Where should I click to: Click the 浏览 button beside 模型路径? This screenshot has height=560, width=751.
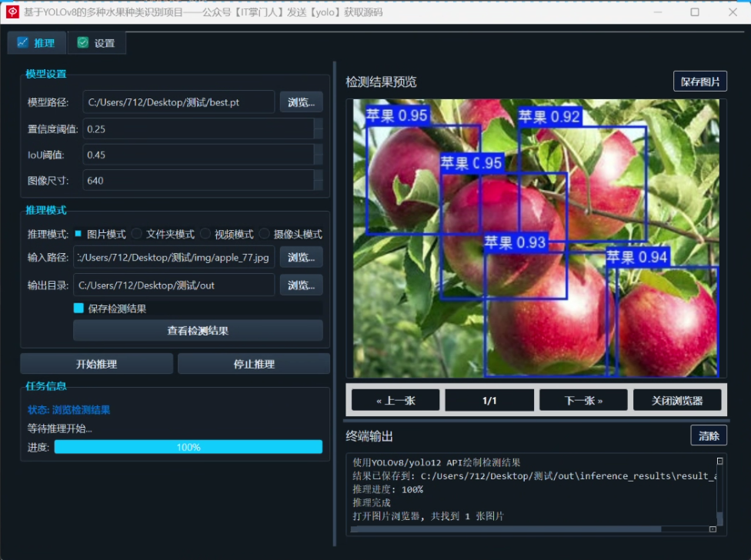point(301,102)
